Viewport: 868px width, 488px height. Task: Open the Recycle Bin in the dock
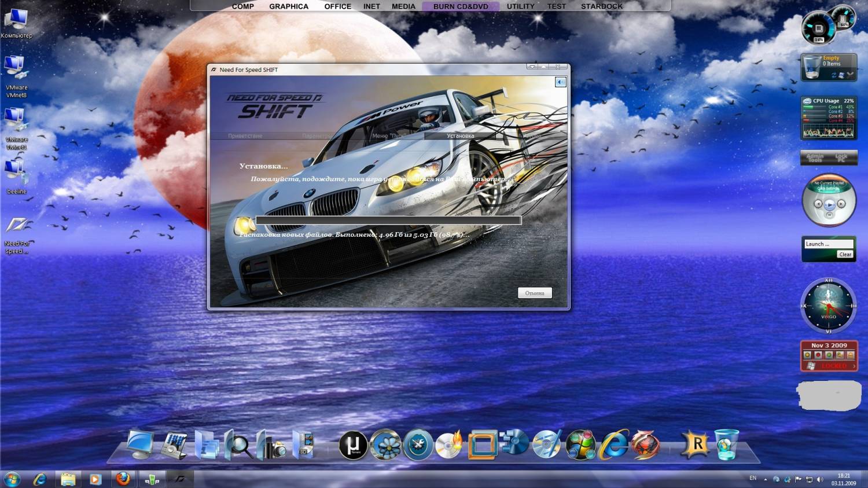pyautogui.click(x=726, y=445)
